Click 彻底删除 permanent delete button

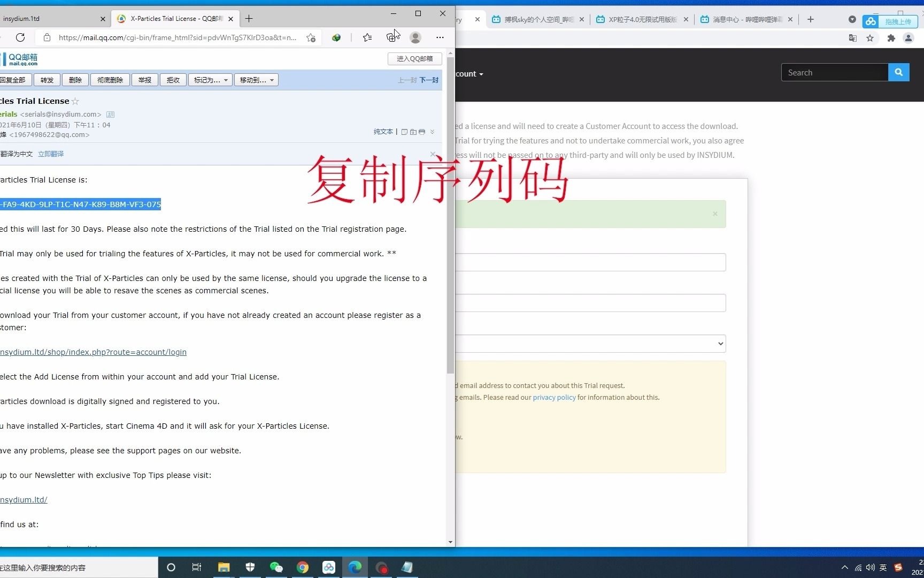pos(110,80)
